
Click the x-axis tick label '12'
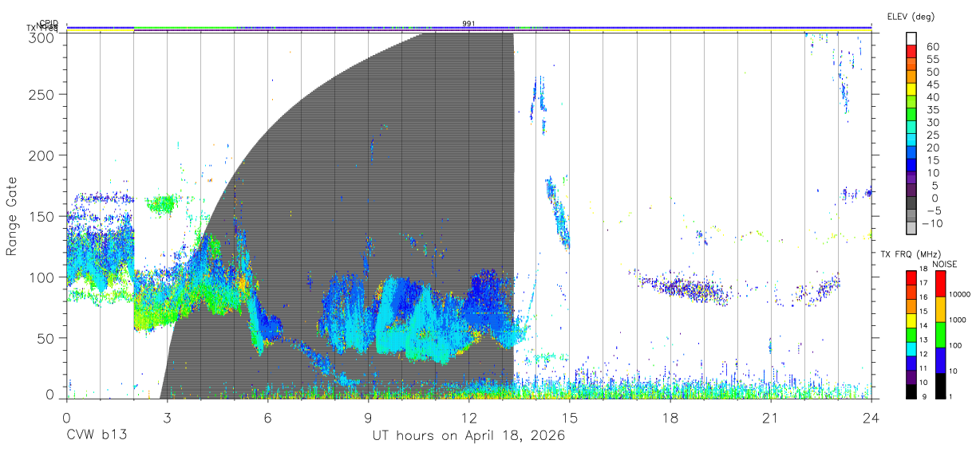pyautogui.click(x=468, y=417)
